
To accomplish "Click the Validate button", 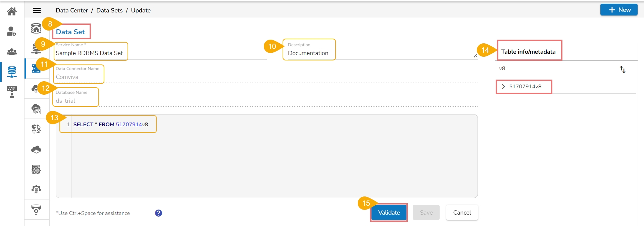I will click(x=389, y=213).
